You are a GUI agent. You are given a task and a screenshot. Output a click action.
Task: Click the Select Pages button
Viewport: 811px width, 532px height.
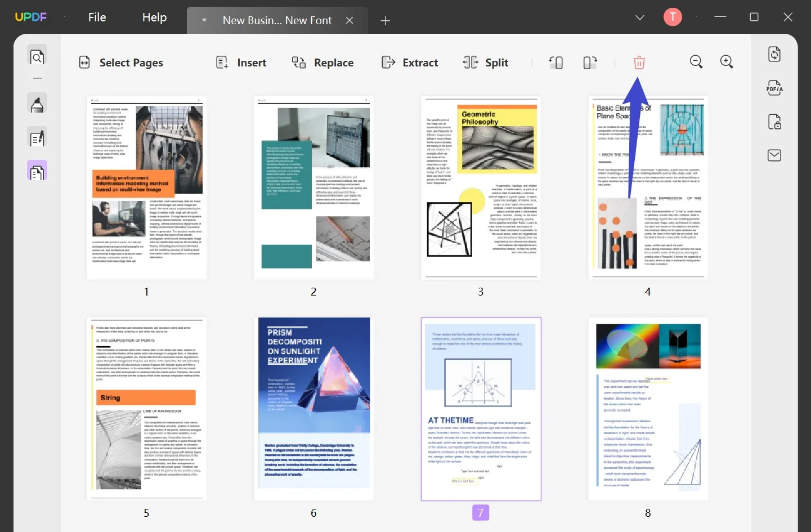click(121, 62)
